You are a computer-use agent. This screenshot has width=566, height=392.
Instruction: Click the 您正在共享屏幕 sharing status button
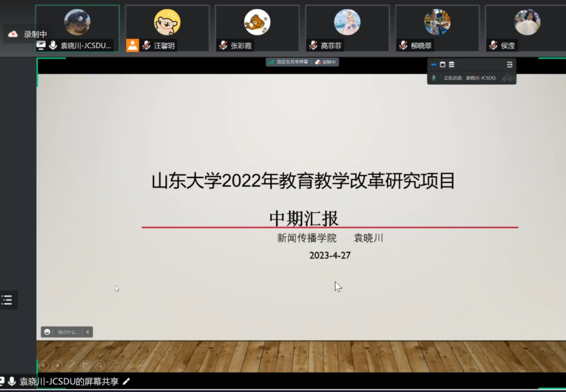point(289,62)
